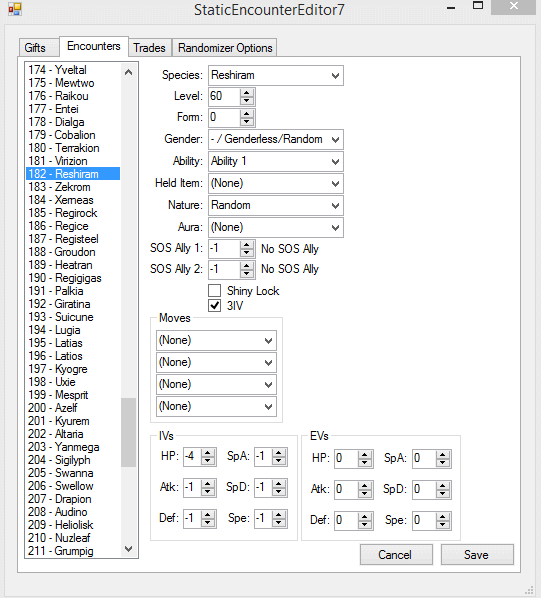Viewport: 541px width, 598px height.
Task: Select 209 - Heliolisk in the list
Action: click(x=73, y=525)
